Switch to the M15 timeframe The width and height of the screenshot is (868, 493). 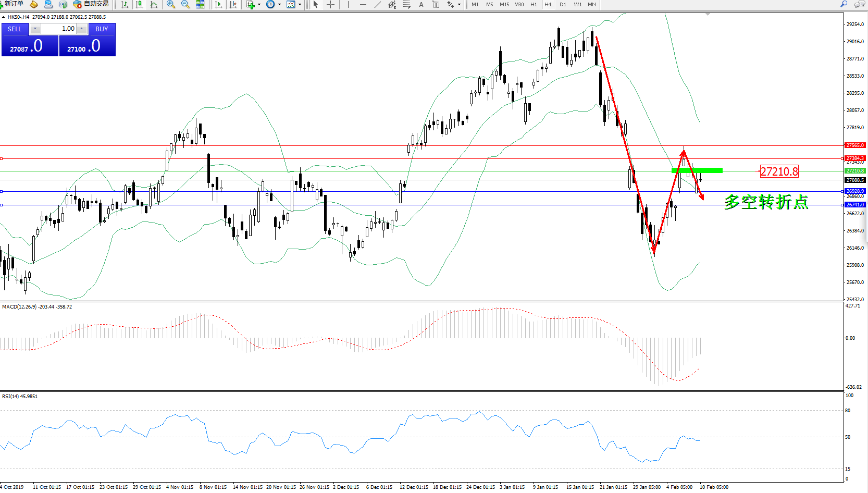click(504, 5)
